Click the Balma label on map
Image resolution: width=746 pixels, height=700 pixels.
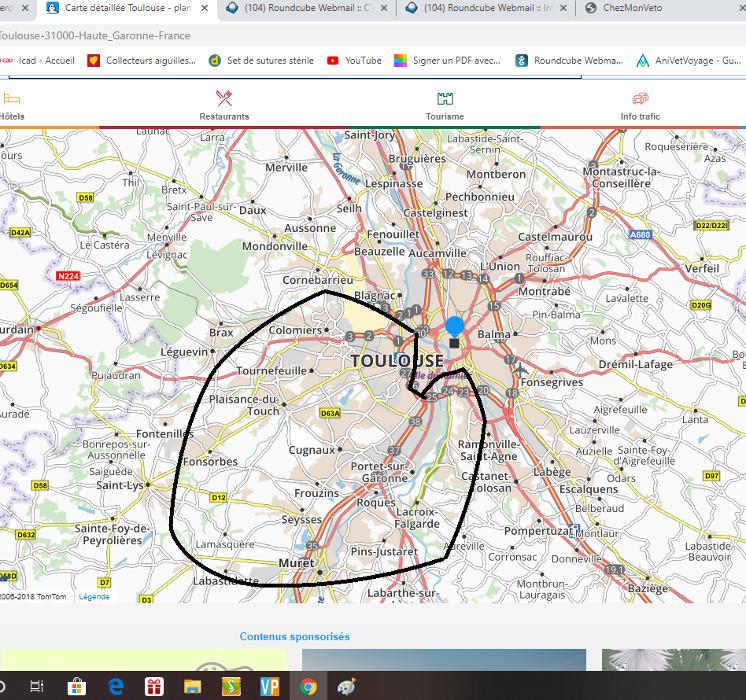[494, 334]
